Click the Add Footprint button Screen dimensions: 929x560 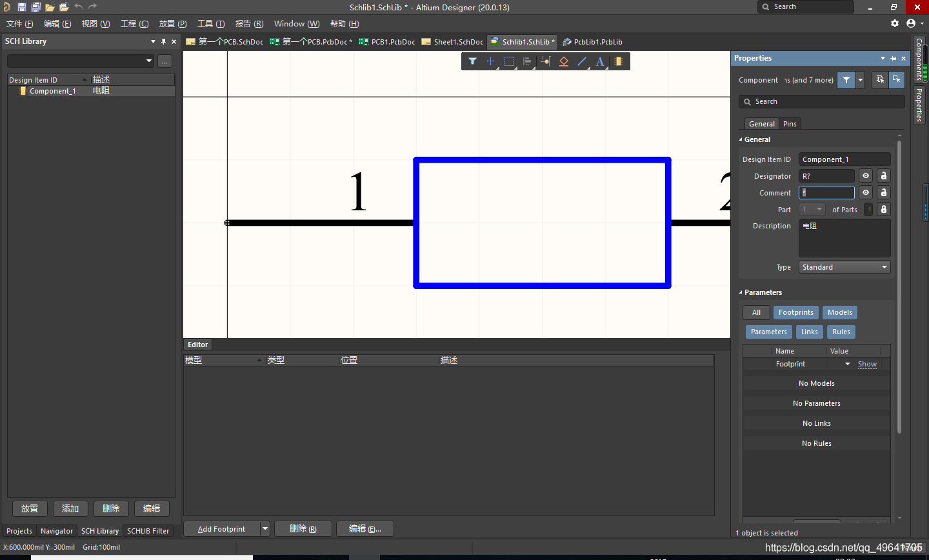point(221,529)
